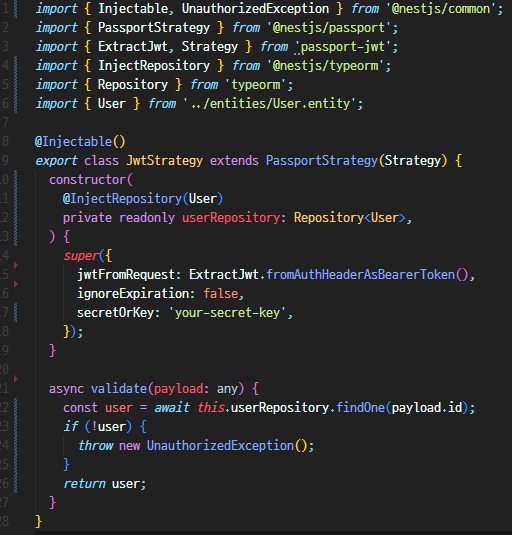Click the 'payload' parameter in the validate signature
This screenshot has height=535, width=512.
coord(179,389)
